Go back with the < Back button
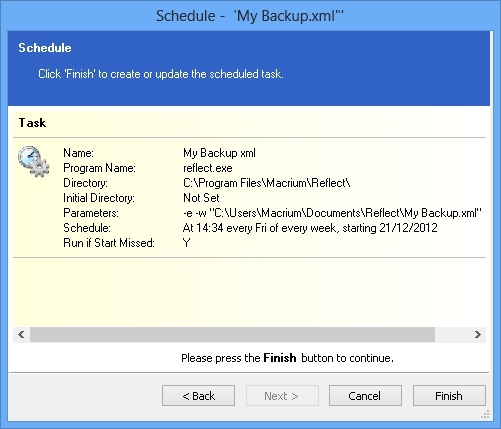Image resolution: width=501 pixels, height=429 pixels. (198, 396)
